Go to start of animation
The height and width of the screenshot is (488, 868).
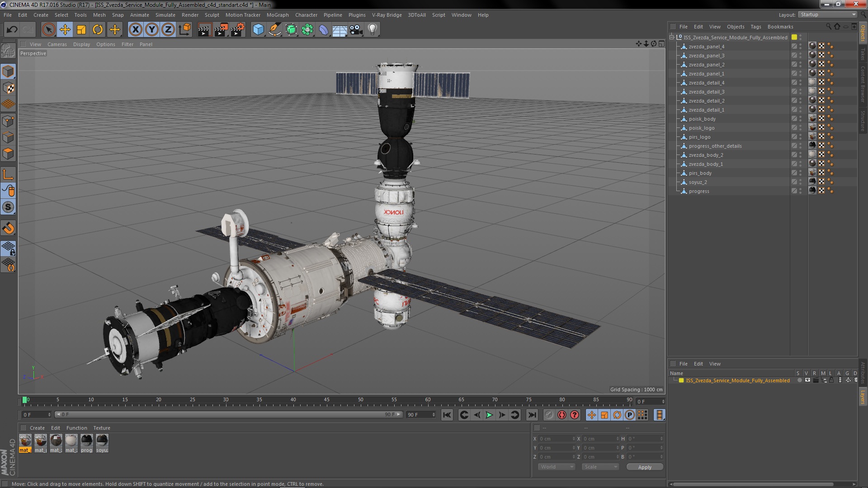pos(447,415)
